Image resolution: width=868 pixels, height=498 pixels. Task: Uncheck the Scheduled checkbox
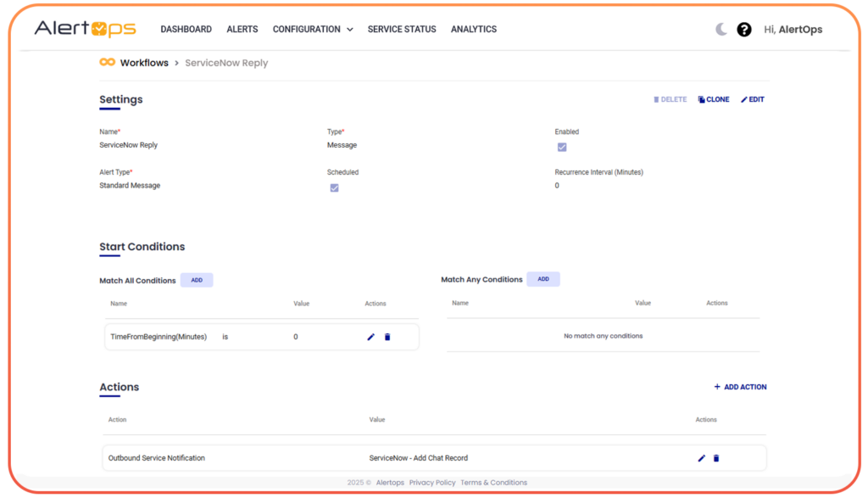tap(334, 187)
